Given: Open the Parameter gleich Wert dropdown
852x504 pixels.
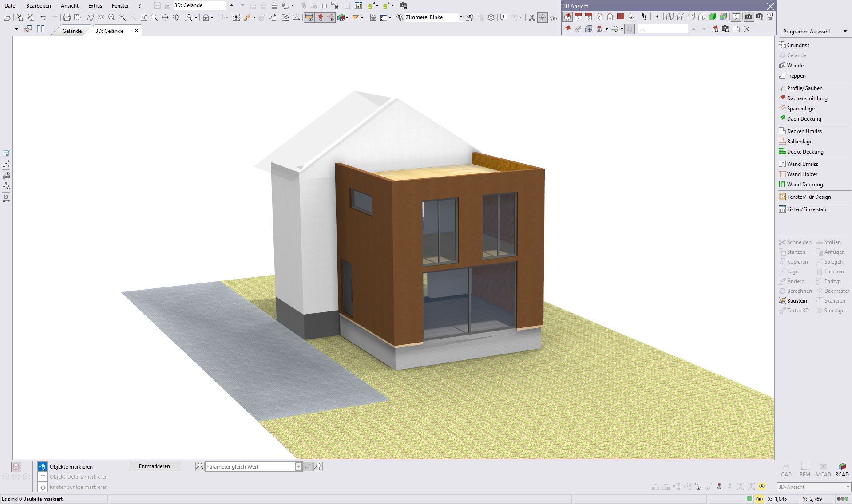Looking at the screenshot, I should tap(298, 467).
